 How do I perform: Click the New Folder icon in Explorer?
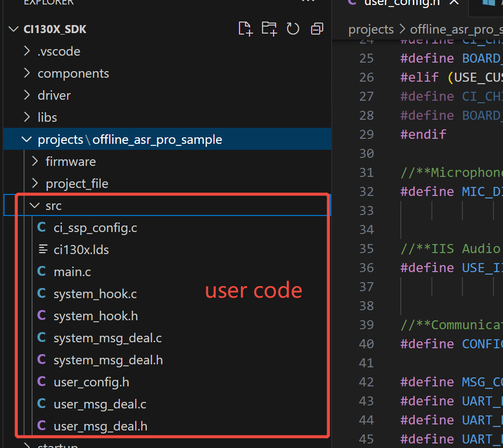tap(269, 29)
